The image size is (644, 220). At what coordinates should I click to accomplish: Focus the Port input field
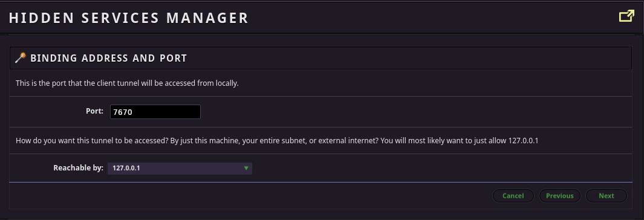(155, 112)
